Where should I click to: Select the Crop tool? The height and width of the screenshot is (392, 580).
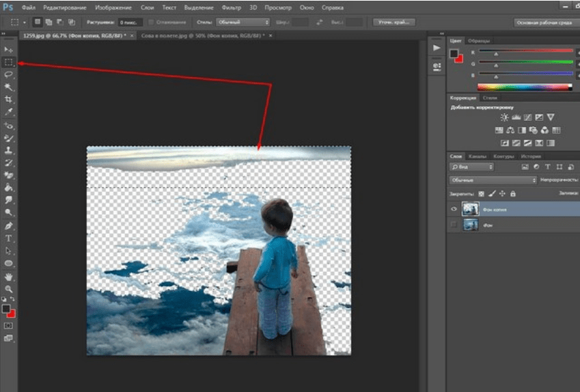(x=8, y=99)
